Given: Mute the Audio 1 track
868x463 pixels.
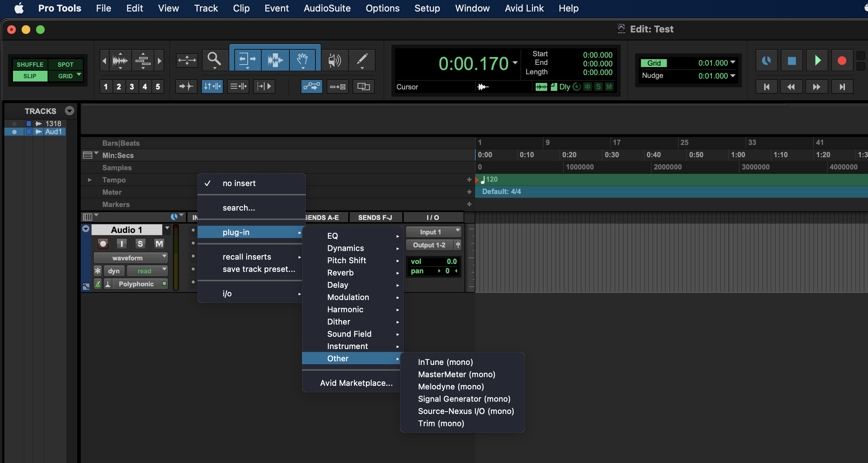Looking at the screenshot, I should [x=159, y=244].
